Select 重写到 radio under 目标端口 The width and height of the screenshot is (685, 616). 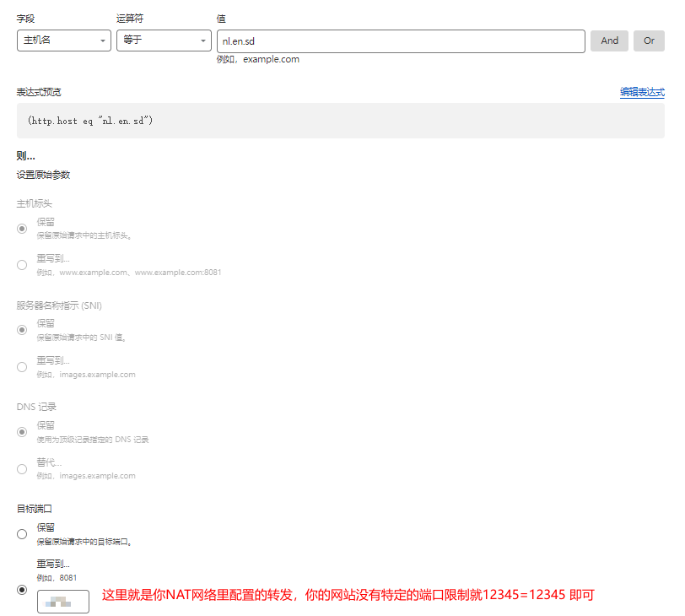[x=22, y=590]
